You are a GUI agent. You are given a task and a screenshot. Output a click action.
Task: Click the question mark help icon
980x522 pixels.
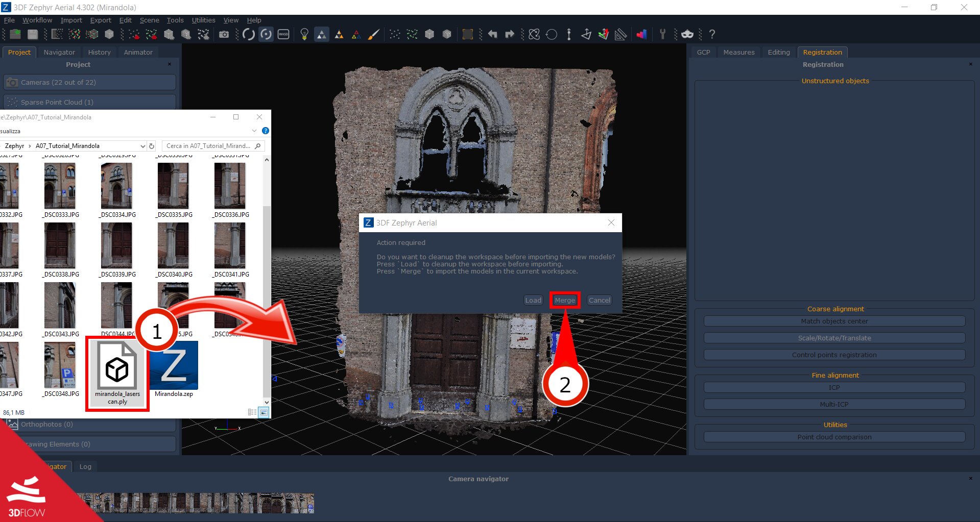click(x=712, y=34)
